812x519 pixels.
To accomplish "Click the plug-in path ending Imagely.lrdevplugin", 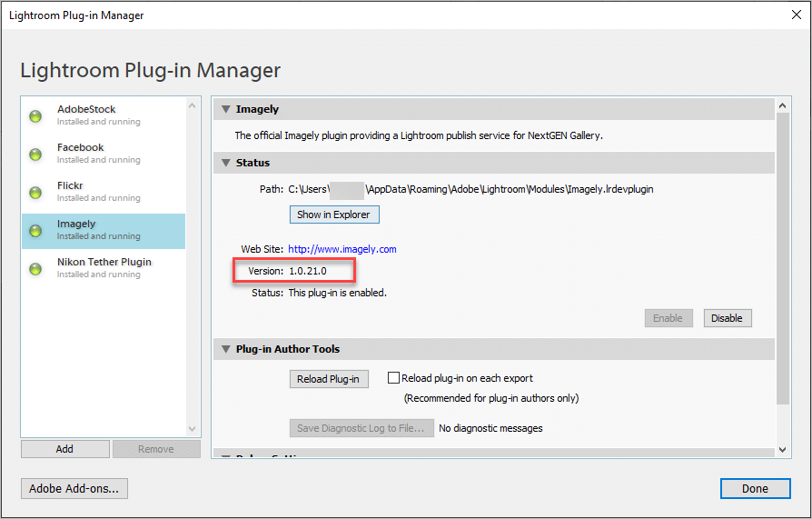I will click(470, 189).
